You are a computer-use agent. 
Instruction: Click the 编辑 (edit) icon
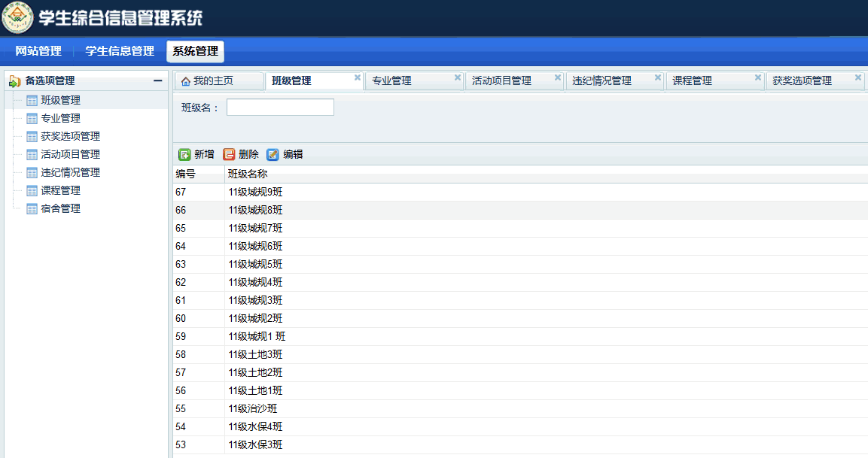click(273, 154)
